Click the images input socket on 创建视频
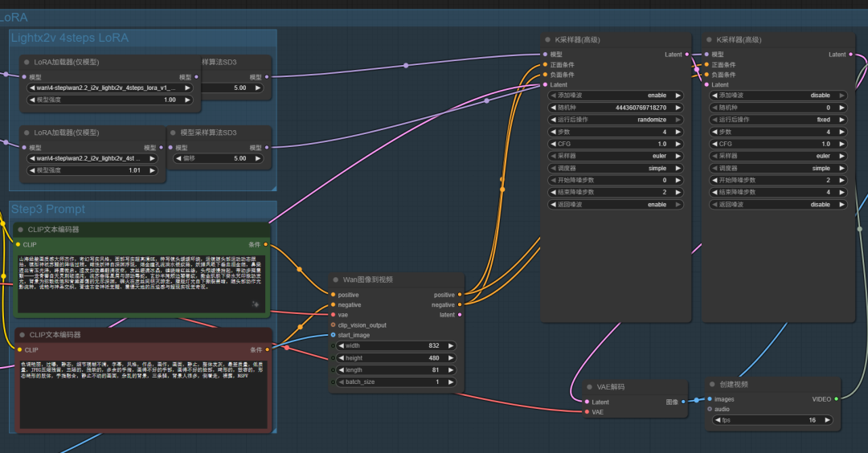 point(710,399)
